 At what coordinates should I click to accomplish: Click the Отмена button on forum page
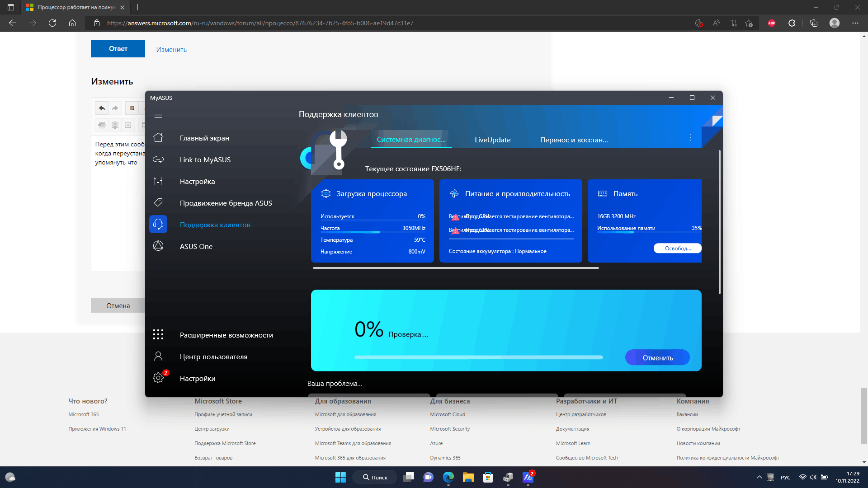coord(118,306)
